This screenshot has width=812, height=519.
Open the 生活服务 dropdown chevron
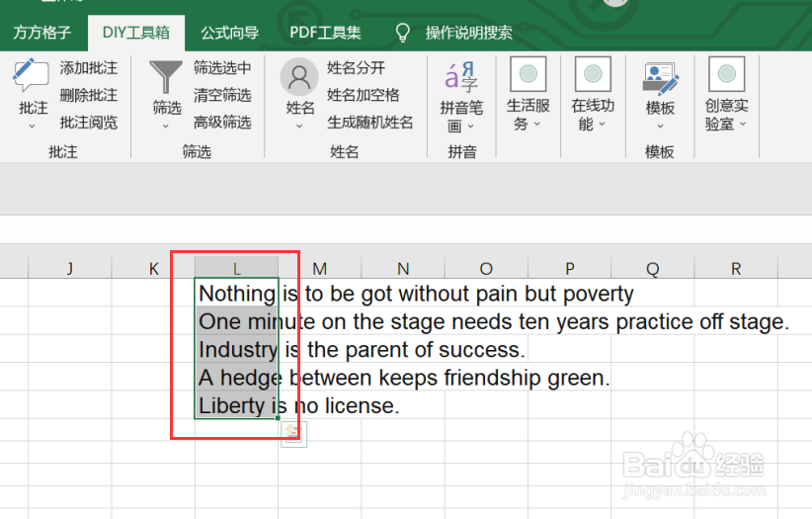tap(537, 124)
